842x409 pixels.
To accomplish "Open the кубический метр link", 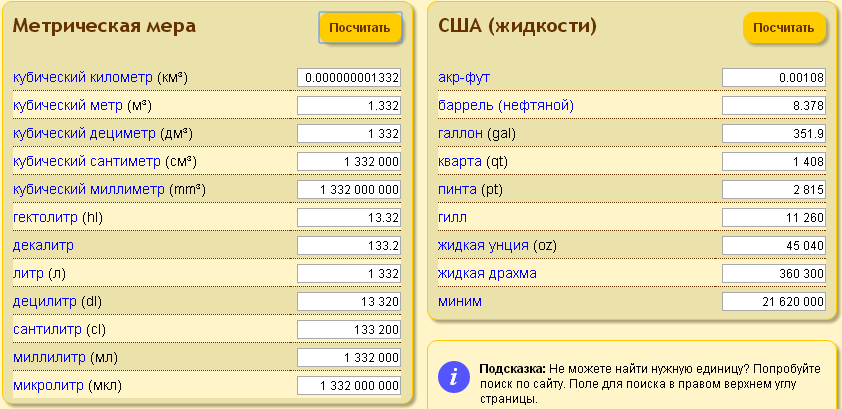I will tap(68, 105).
